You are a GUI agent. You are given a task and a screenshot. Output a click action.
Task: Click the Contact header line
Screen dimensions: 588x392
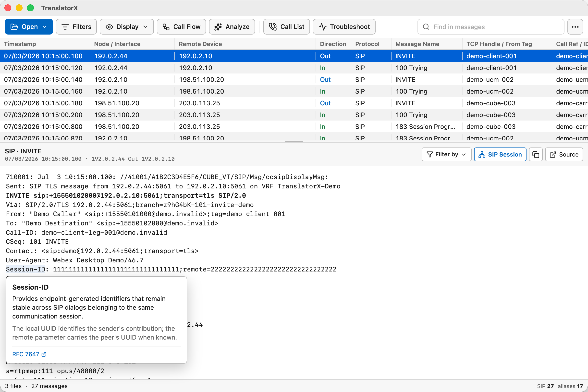(x=102, y=251)
